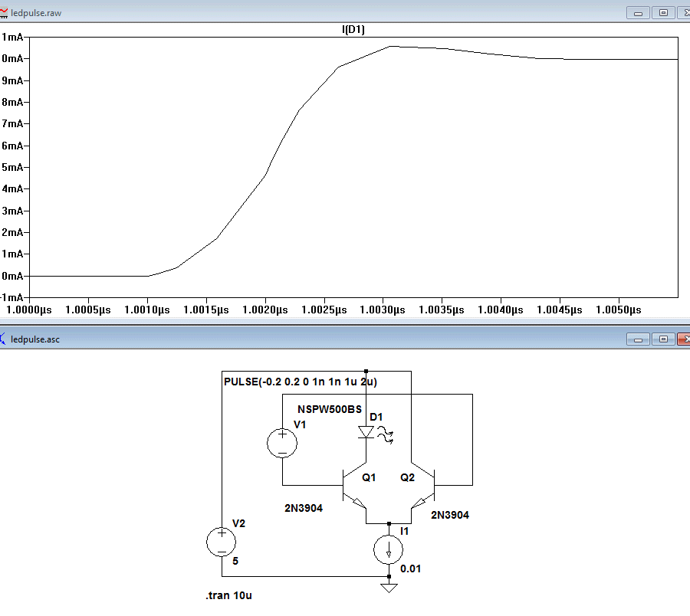Click the V2 voltage source symbol
This screenshot has width=690, height=616.
(222, 542)
